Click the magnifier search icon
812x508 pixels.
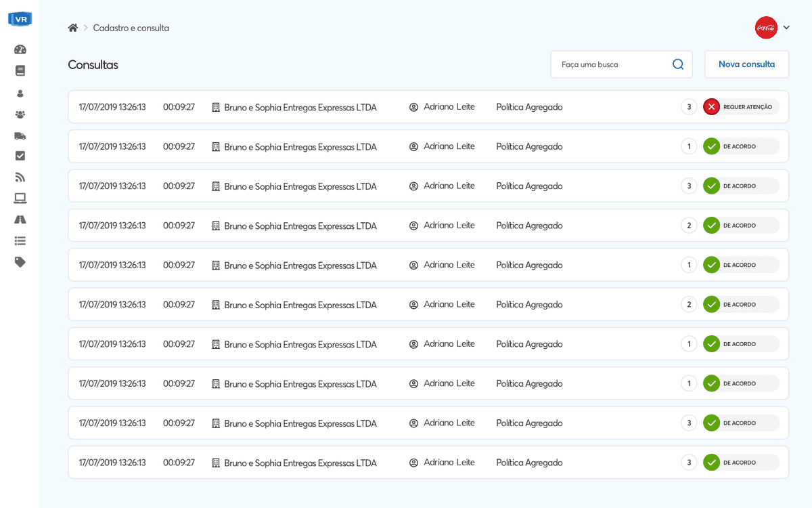(678, 64)
